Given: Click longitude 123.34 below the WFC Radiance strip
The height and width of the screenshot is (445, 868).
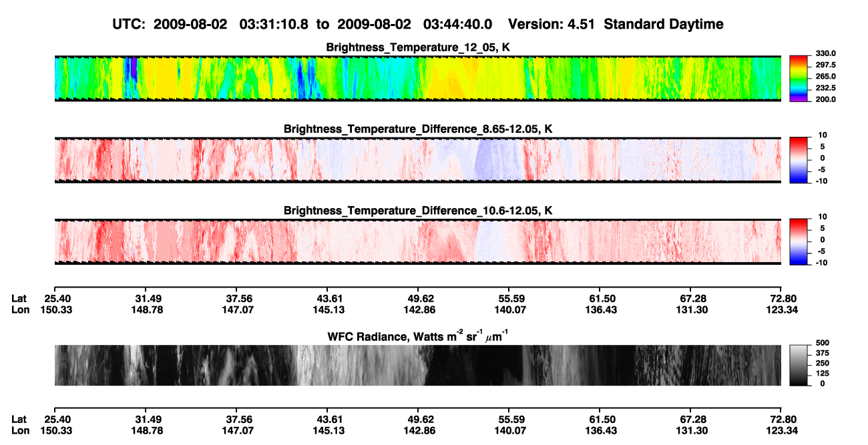Looking at the screenshot, I should (782, 431).
